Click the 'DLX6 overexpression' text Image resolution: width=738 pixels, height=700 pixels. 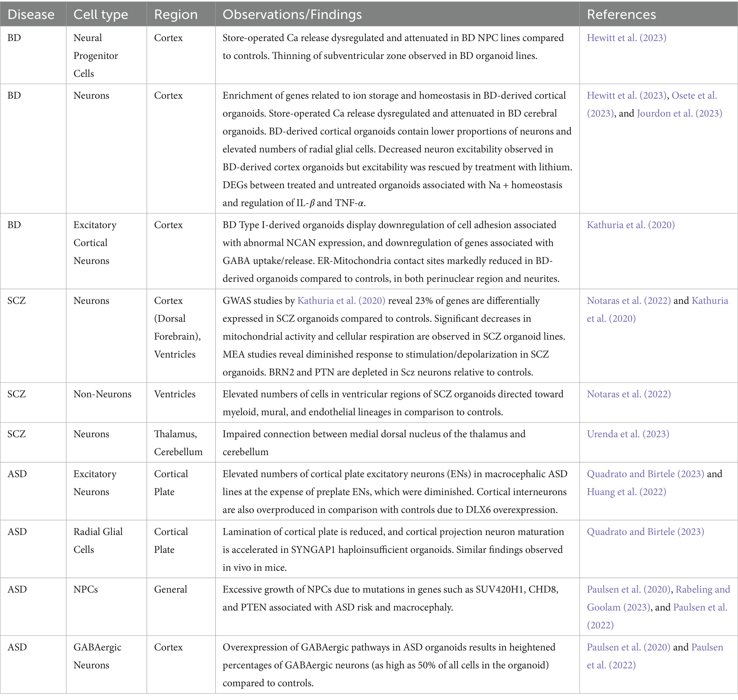(511, 511)
